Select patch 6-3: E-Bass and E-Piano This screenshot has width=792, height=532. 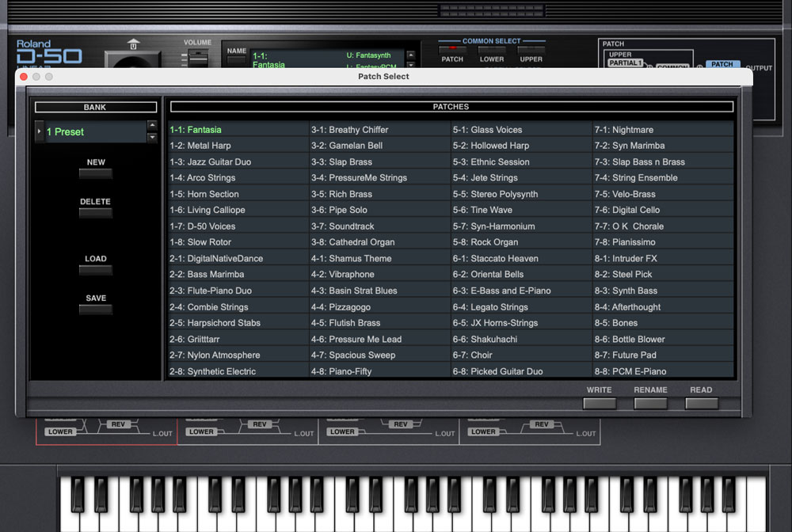(521, 291)
